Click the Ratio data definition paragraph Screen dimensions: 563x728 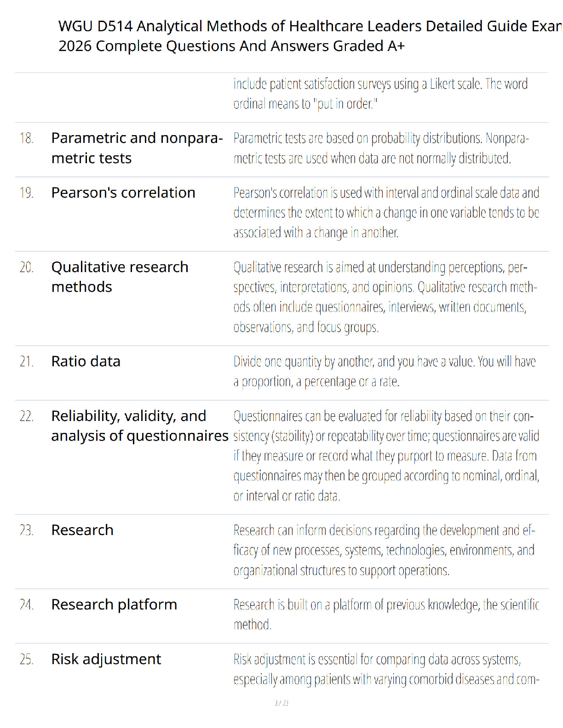[x=385, y=371]
